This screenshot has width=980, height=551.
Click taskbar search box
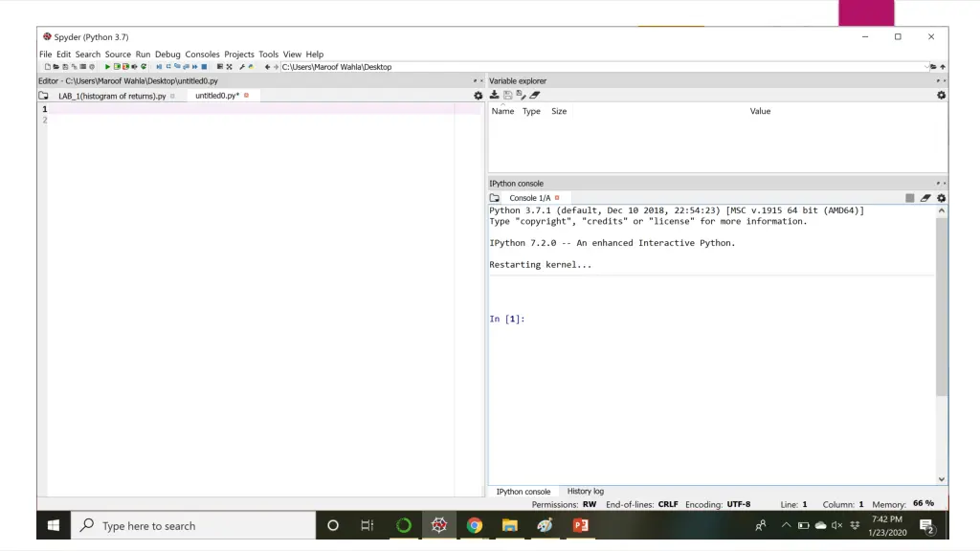pyautogui.click(x=193, y=525)
